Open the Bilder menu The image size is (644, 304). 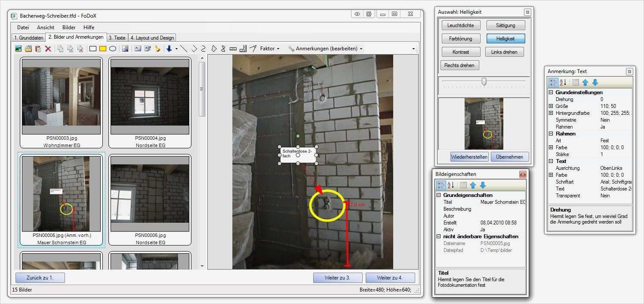[69, 28]
